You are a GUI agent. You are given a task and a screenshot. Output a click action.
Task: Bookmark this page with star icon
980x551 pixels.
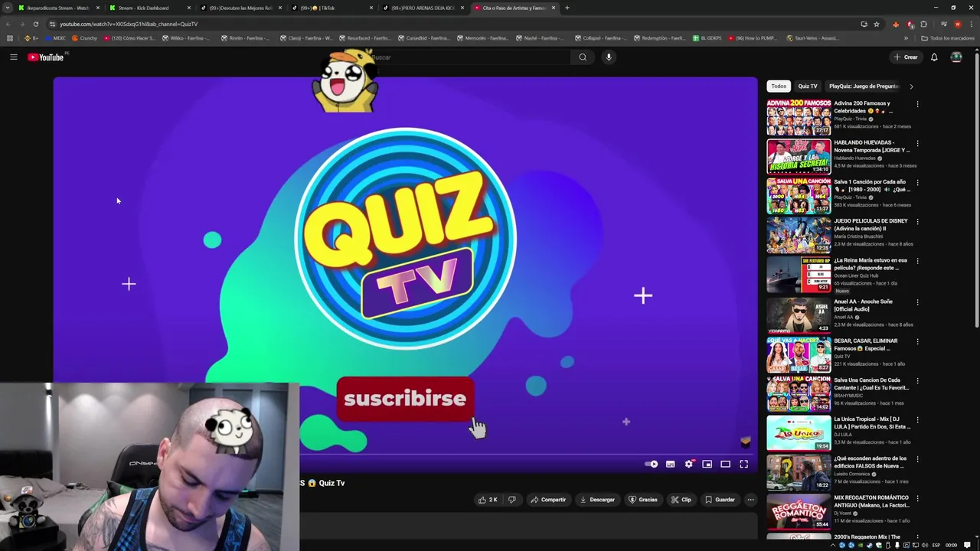(877, 24)
